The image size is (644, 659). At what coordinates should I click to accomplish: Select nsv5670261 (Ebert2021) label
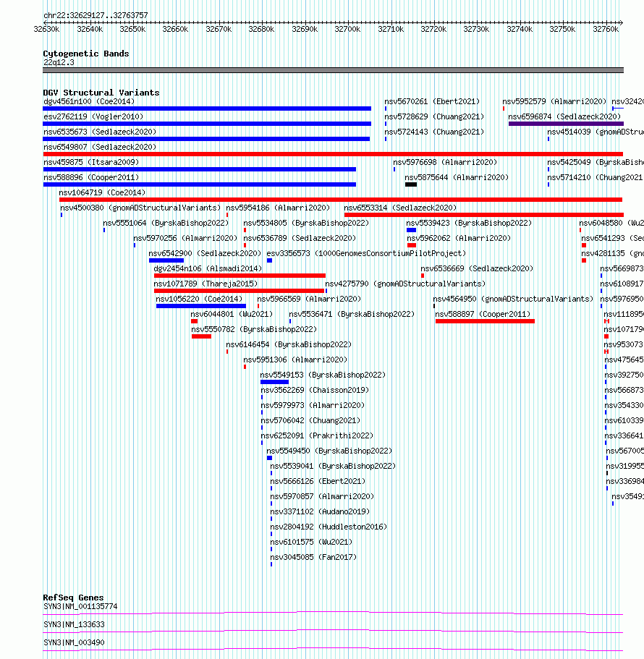pyautogui.click(x=432, y=101)
